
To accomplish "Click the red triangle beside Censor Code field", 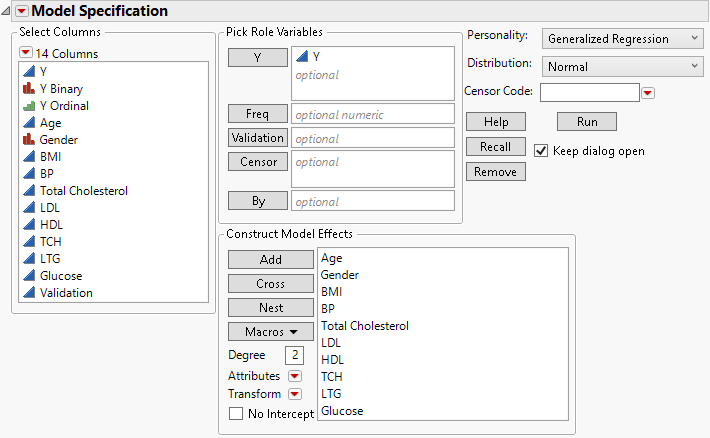I will pyautogui.click(x=648, y=93).
